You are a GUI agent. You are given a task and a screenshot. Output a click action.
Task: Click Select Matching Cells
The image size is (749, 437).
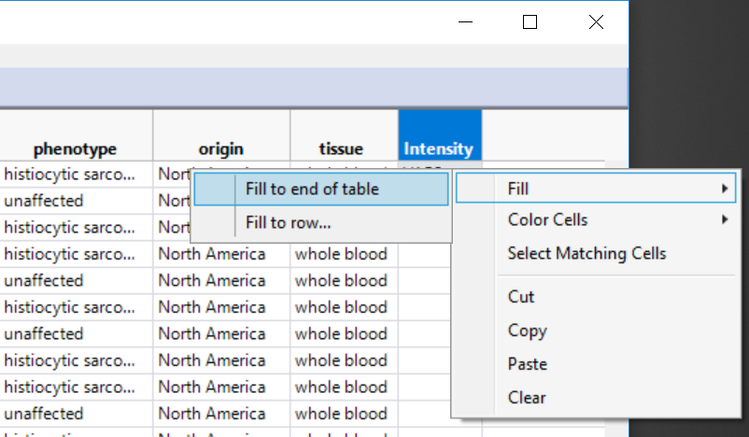tap(586, 254)
